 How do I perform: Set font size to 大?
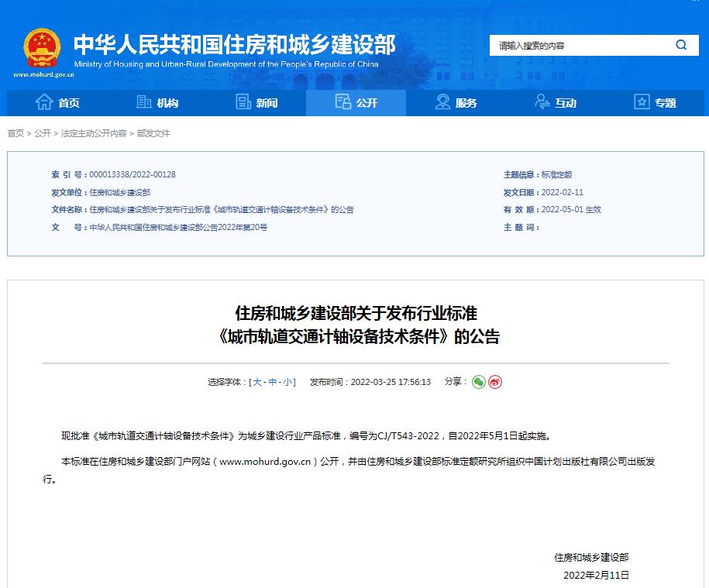256,382
